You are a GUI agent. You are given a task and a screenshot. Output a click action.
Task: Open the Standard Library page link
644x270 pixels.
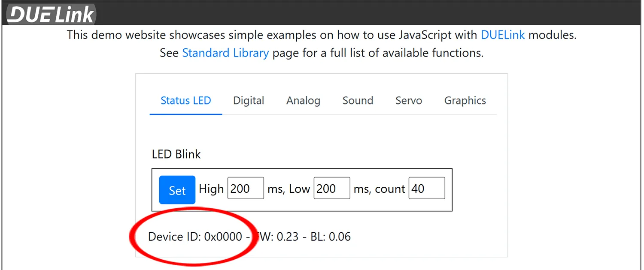[x=225, y=53]
